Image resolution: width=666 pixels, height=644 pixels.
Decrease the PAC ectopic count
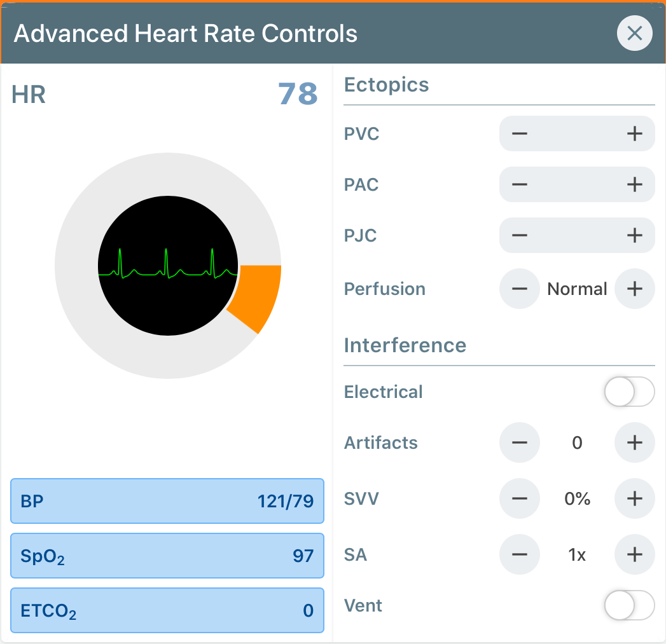(x=520, y=184)
